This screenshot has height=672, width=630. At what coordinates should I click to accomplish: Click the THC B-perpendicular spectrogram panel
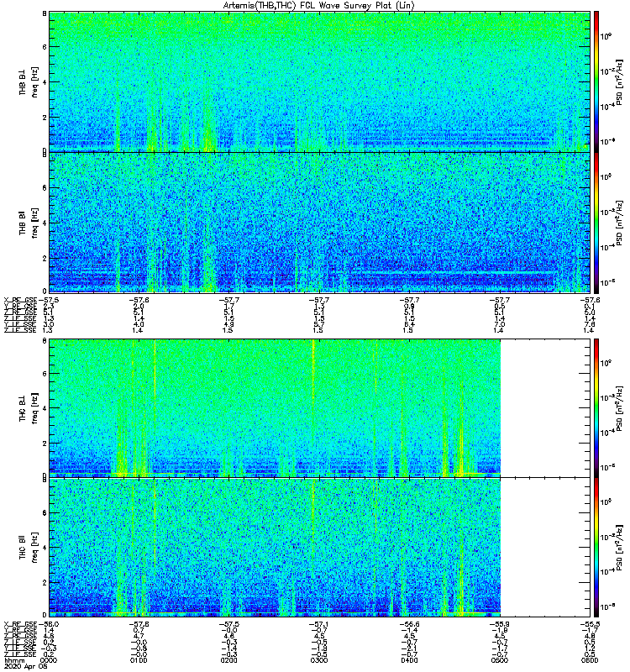(319, 407)
